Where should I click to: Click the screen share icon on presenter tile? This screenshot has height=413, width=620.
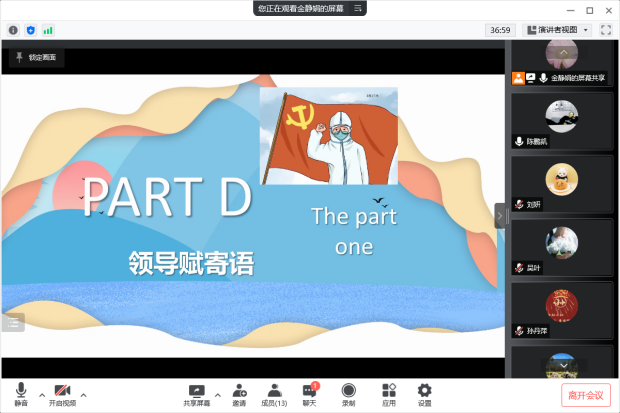(531, 78)
